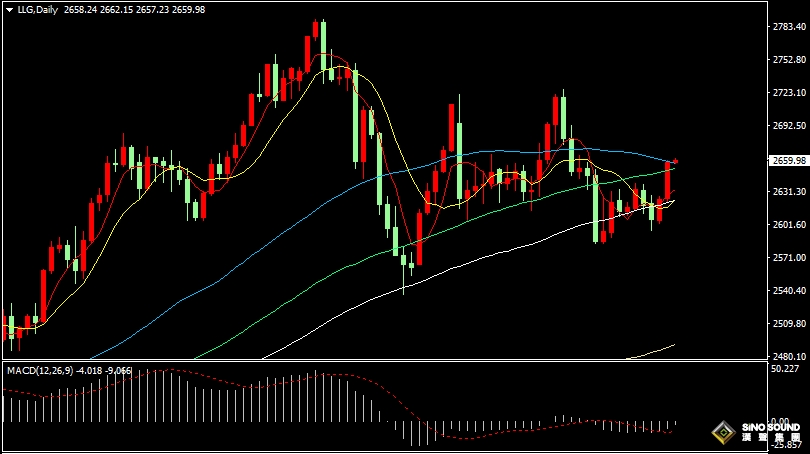Select the white moving average line
Image resolution: width=810 pixels, height=454 pixels.
465,263
